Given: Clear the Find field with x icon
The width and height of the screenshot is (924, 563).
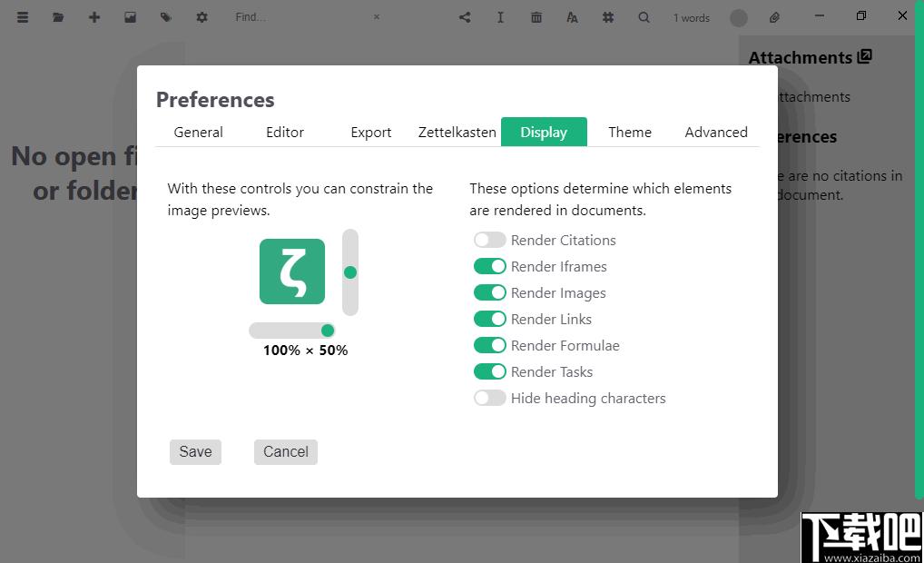Looking at the screenshot, I should coord(377,17).
